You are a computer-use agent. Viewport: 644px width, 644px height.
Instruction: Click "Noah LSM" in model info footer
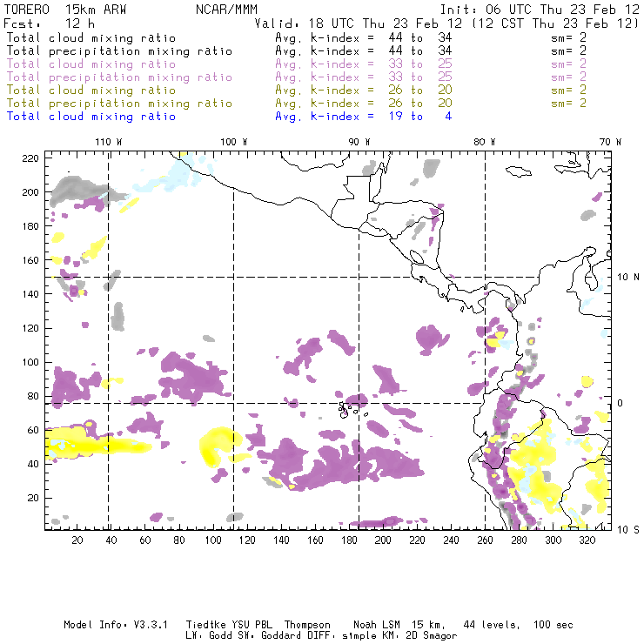click(377, 625)
